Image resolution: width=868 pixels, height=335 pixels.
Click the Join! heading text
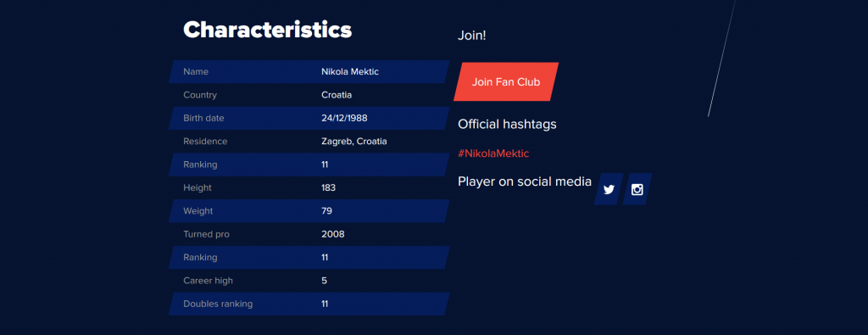tap(471, 36)
